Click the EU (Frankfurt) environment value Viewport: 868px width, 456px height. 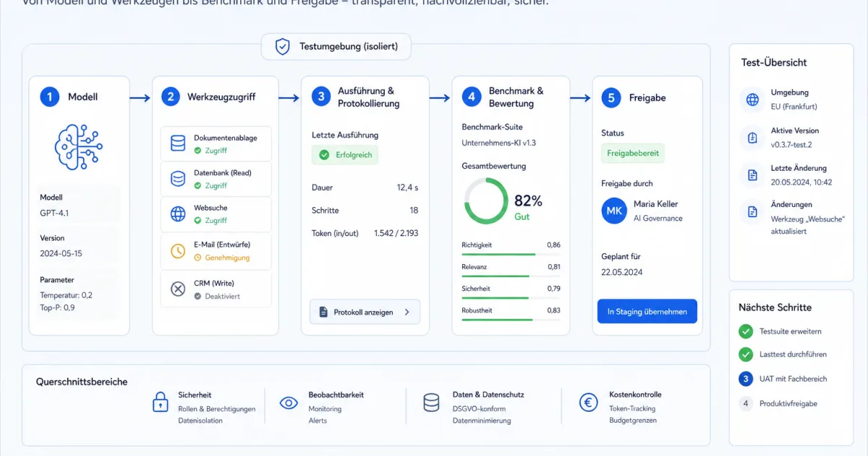795,106
